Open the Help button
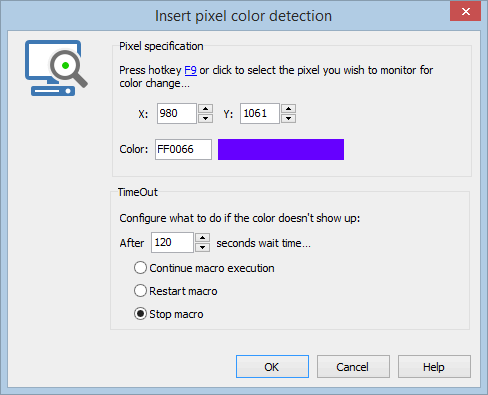488x395 pixels. 434,367
